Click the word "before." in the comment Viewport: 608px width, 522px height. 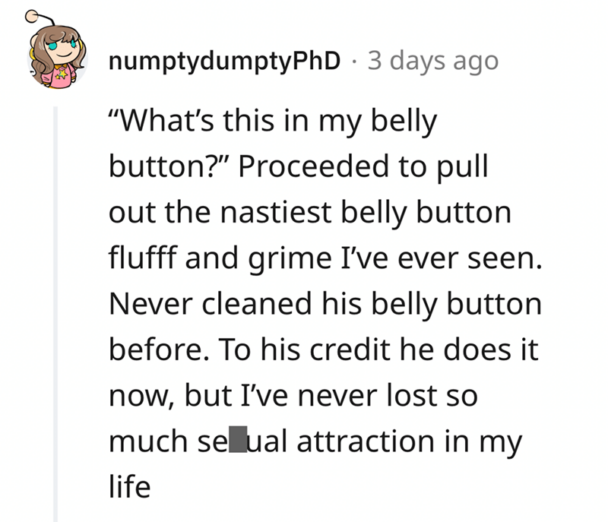pos(145,349)
